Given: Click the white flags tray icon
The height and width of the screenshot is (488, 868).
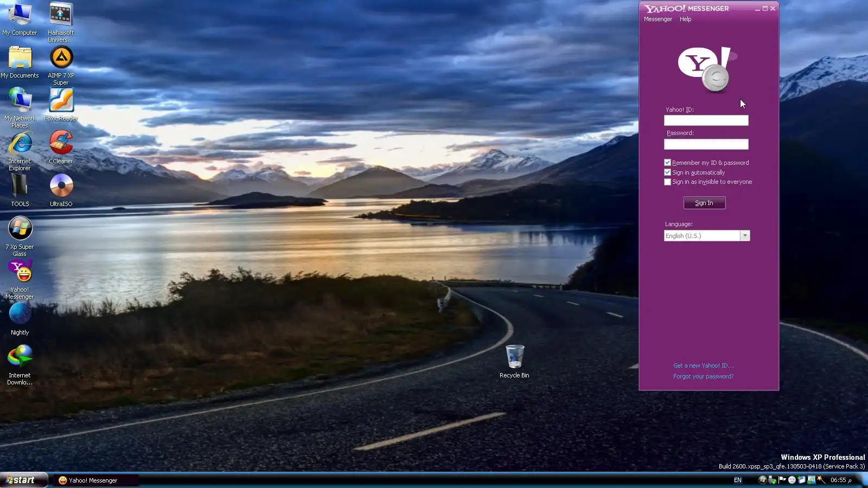Looking at the screenshot, I should coord(782,480).
